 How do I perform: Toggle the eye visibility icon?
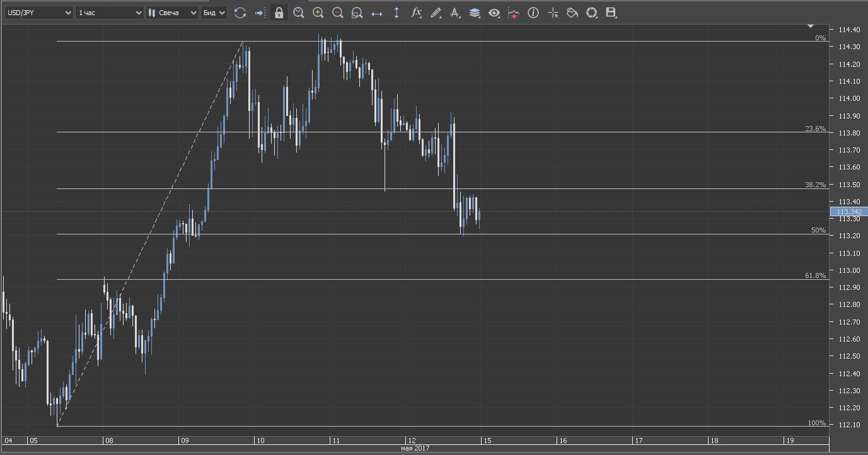[x=494, y=13]
